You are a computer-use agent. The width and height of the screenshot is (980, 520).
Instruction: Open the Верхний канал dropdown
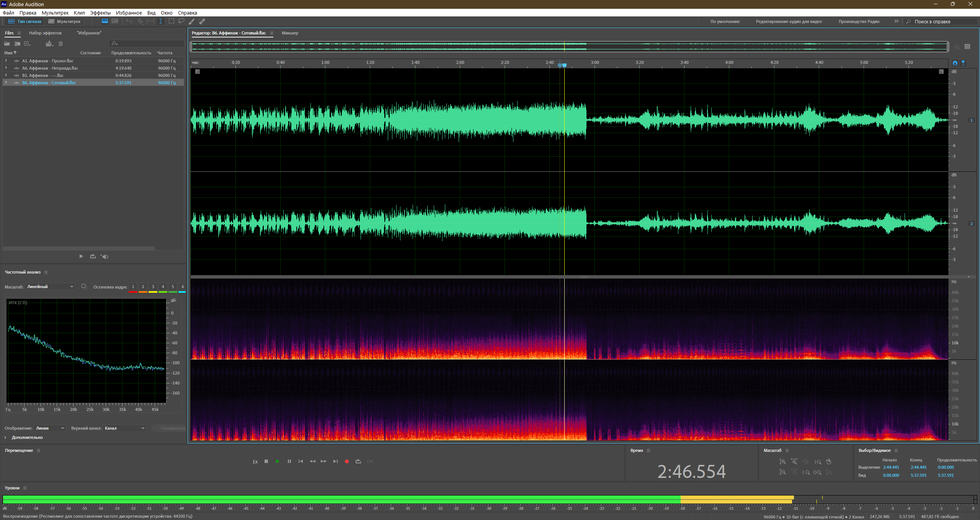124,428
